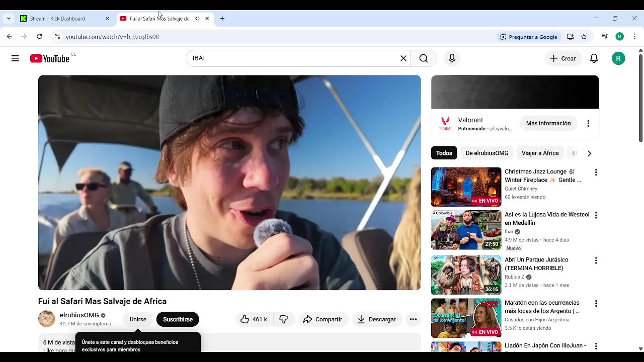This screenshot has height=362, width=644.
Task: Click Preguntar a Google lens button
Action: [x=528, y=37]
